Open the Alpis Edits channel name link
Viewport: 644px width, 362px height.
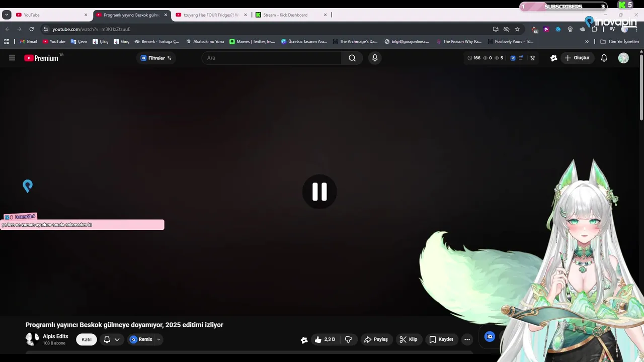coord(55,336)
